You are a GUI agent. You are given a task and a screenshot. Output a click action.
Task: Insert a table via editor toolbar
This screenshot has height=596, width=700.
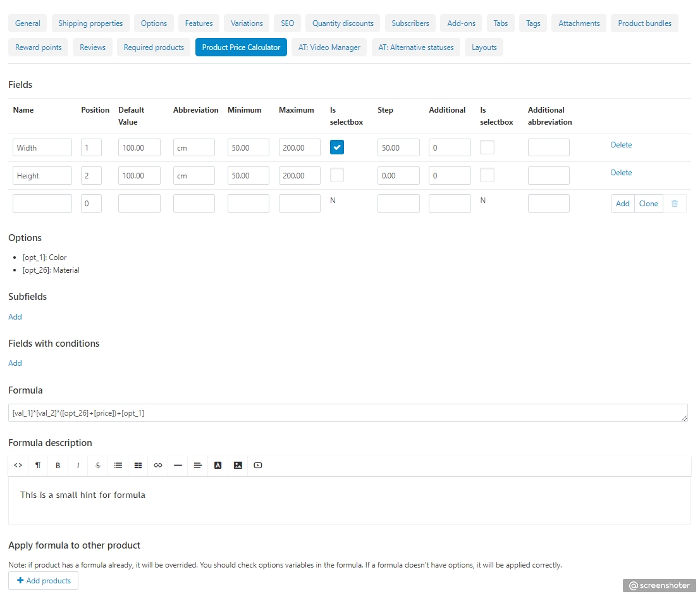click(138, 465)
